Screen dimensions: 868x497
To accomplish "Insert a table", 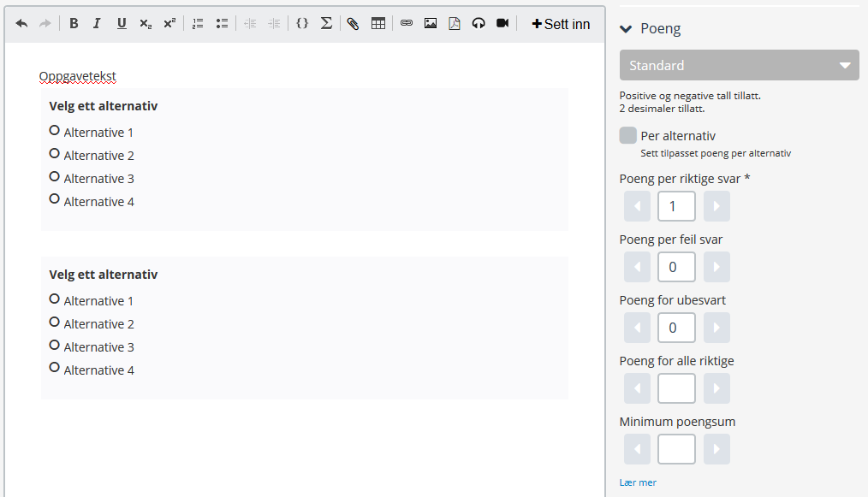I will point(378,24).
